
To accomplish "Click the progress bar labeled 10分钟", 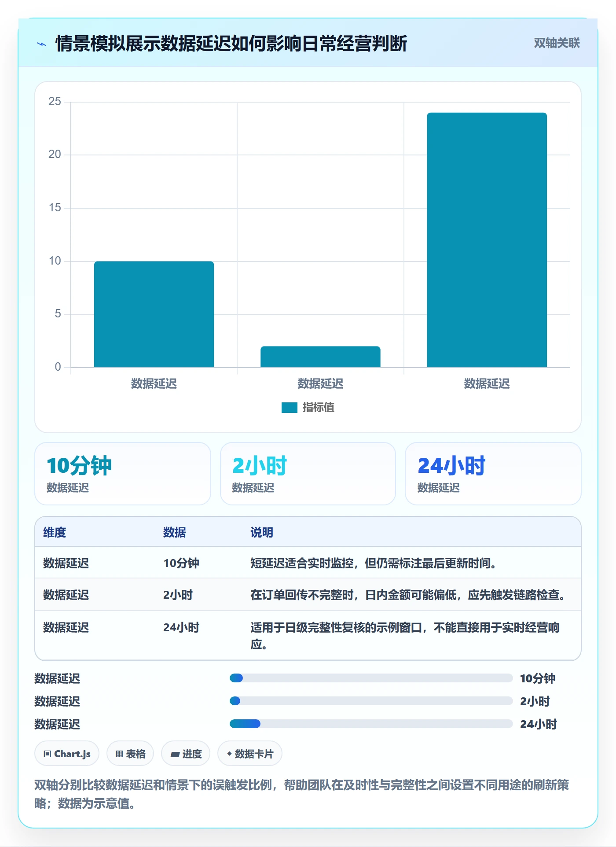I will point(371,678).
